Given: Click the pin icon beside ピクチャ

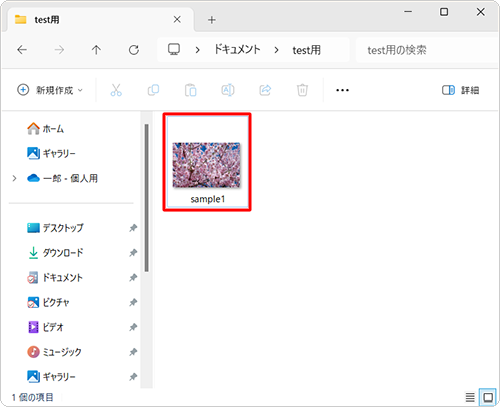Looking at the screenshot, I should 133,302.
